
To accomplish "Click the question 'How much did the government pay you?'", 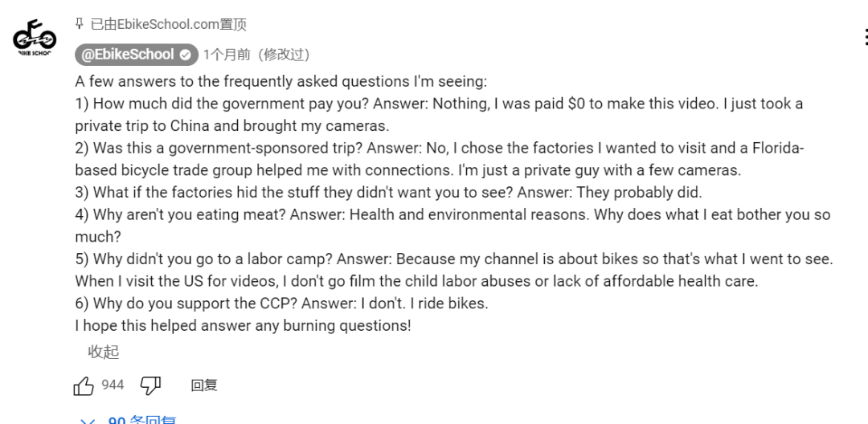I will (x=231, y=104).
